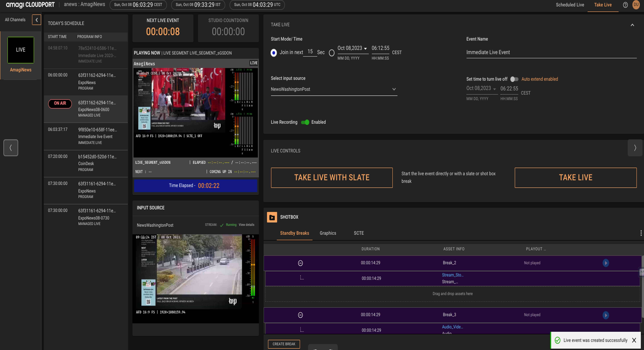Open the DU user avatar menu
Viewport: 644px width, 350px height.
pos(636,5)
